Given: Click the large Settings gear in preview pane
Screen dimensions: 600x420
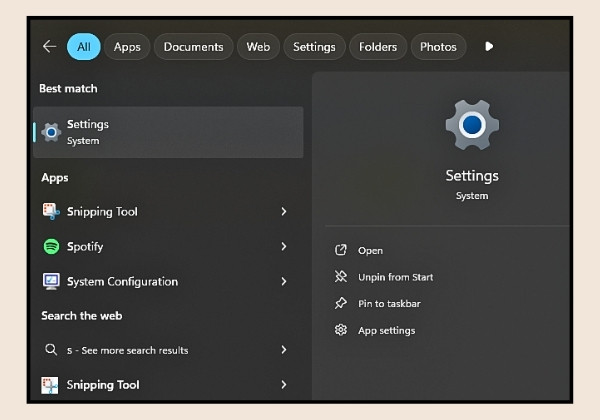Looking at the screenshot, I should 472,125.
